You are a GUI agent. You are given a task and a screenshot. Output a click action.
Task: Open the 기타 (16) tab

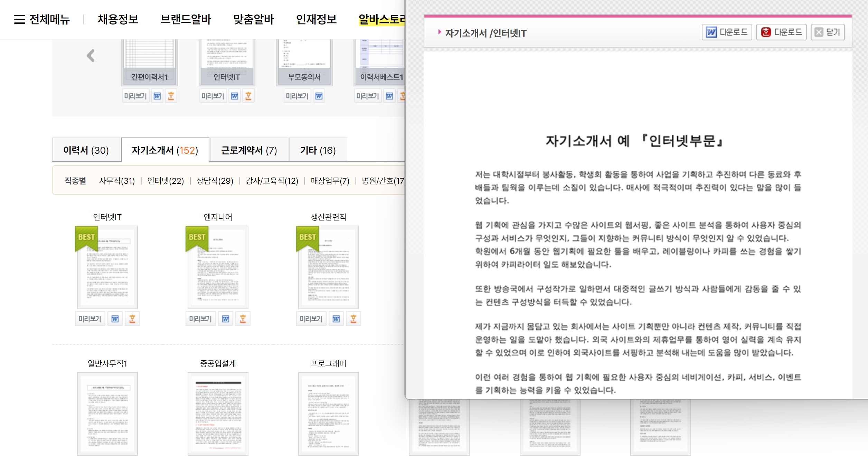[318, 150]
